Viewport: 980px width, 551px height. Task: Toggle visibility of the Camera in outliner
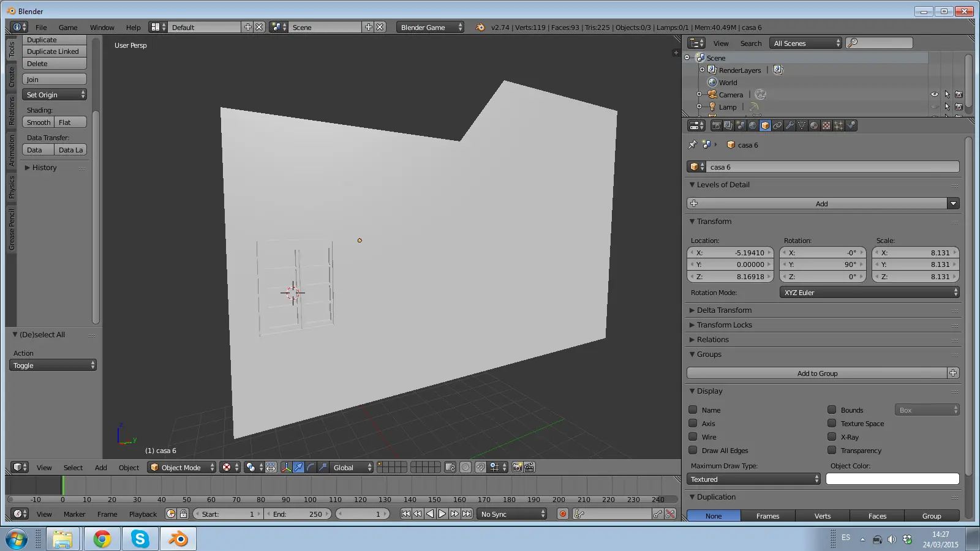pos(935,94)
